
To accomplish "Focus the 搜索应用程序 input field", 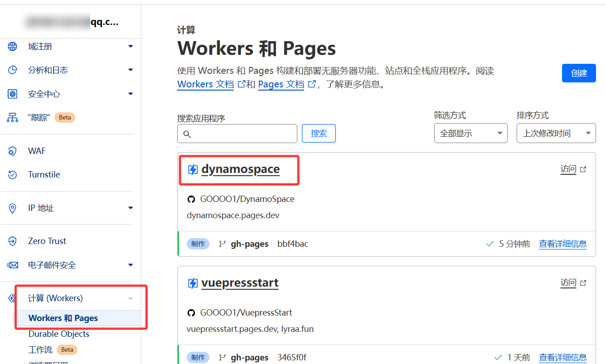I will [x=237, y=134].
